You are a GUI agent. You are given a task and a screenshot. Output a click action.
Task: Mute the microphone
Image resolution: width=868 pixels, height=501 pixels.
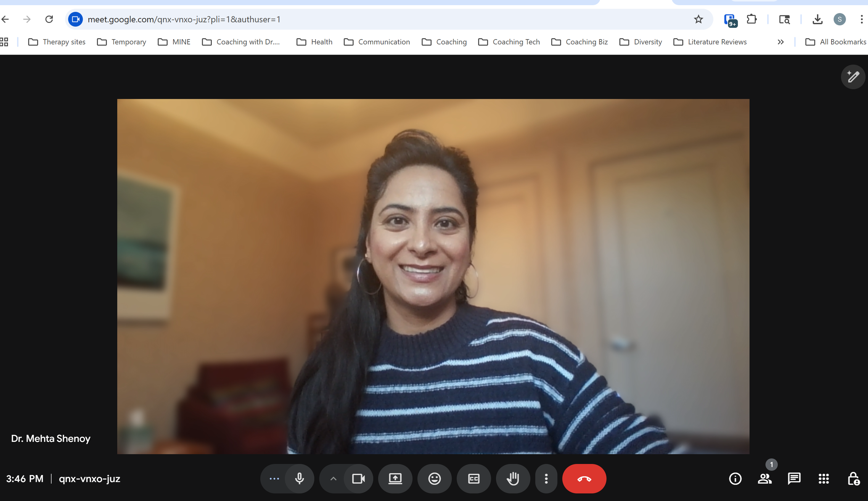click(299, 479)
